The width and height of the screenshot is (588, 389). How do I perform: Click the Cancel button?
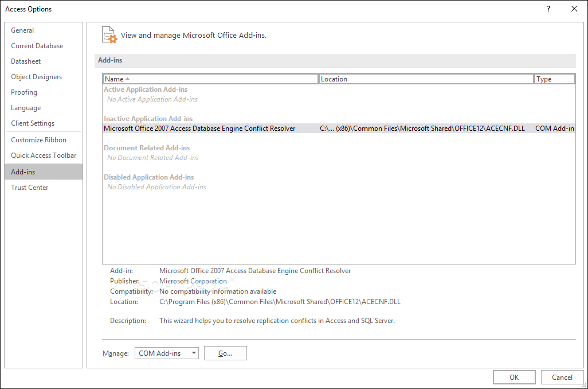562,378
